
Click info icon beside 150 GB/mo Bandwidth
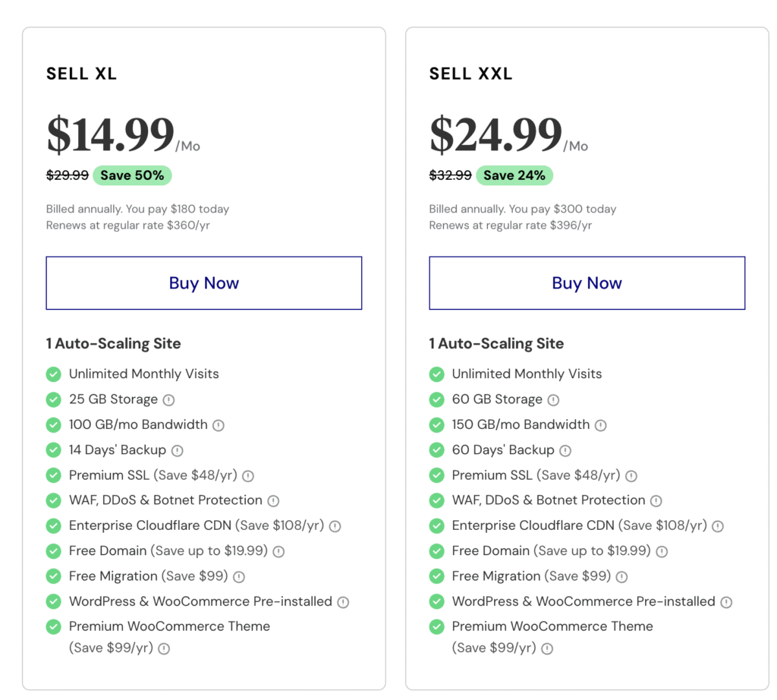coord(601,425)
